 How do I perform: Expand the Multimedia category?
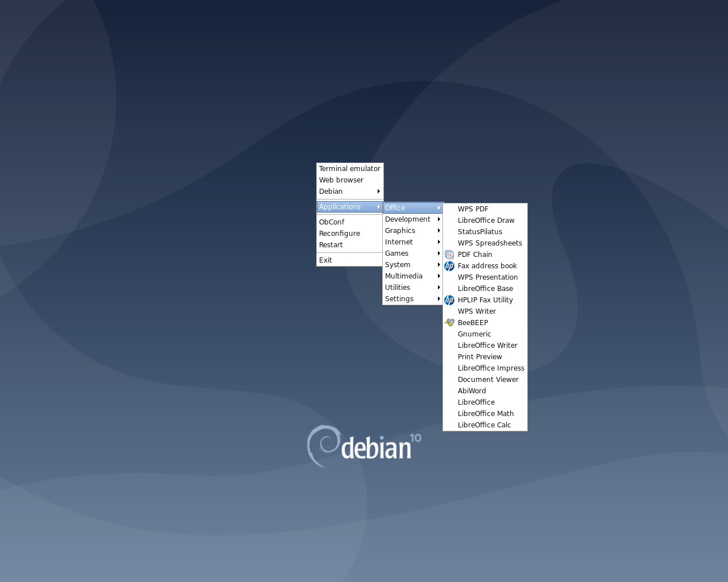413,276
